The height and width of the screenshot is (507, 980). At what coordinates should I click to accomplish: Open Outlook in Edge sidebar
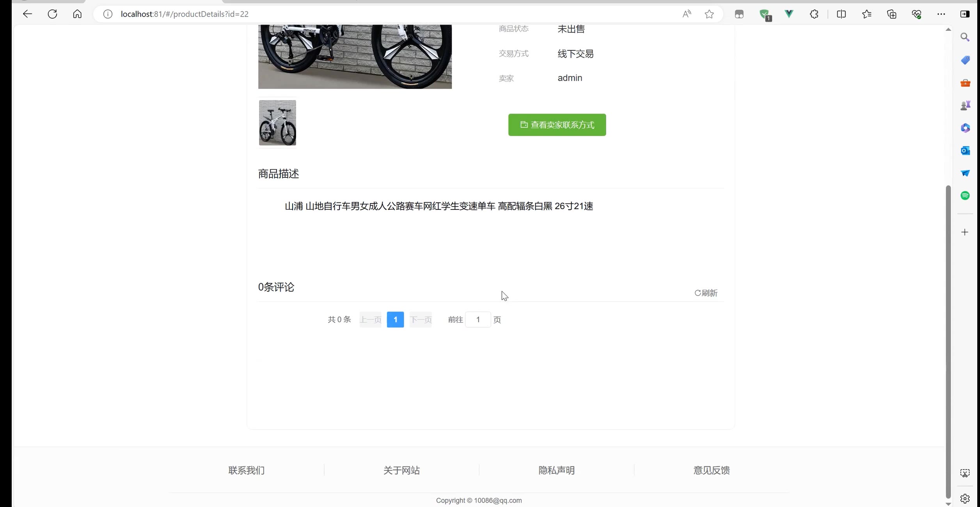coord(965,151)
